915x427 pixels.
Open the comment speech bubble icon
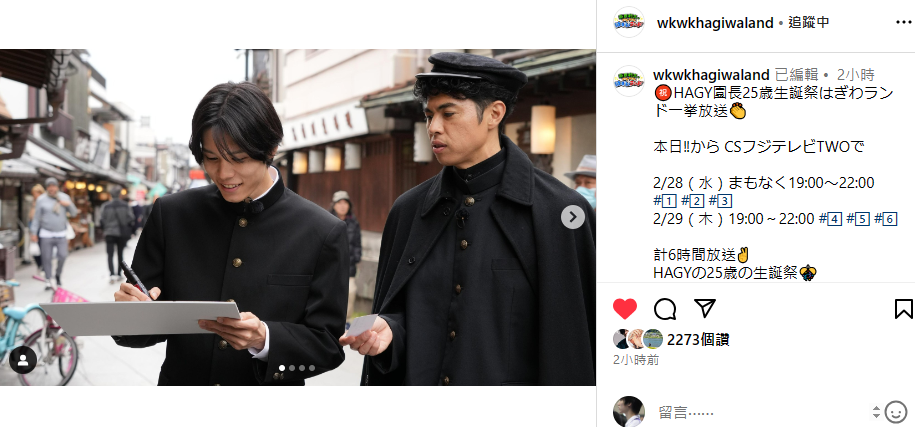point(665,309)
